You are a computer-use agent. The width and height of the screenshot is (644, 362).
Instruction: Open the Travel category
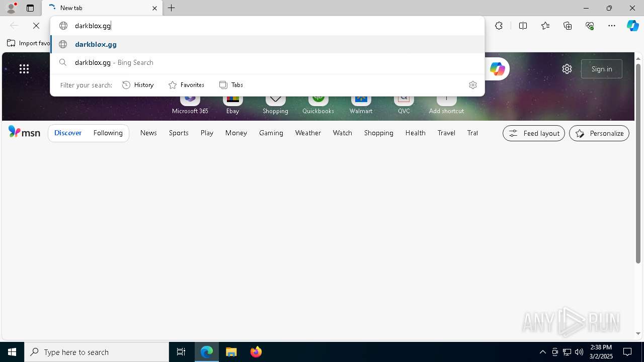(446, 133)
